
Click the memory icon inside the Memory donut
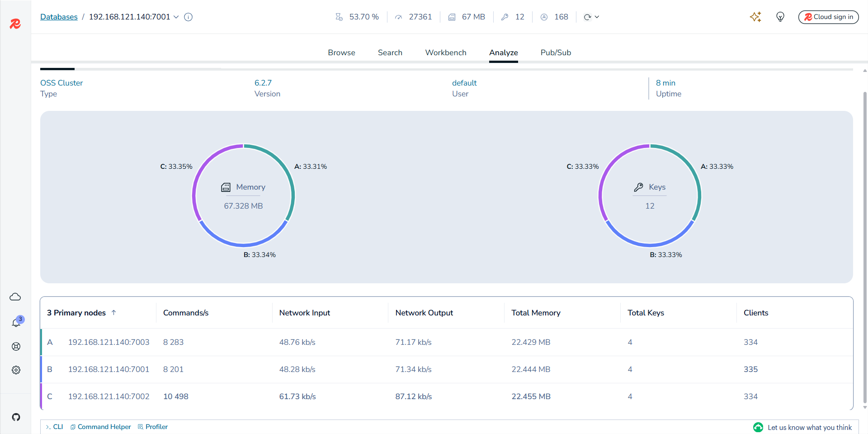pos(226,187)
